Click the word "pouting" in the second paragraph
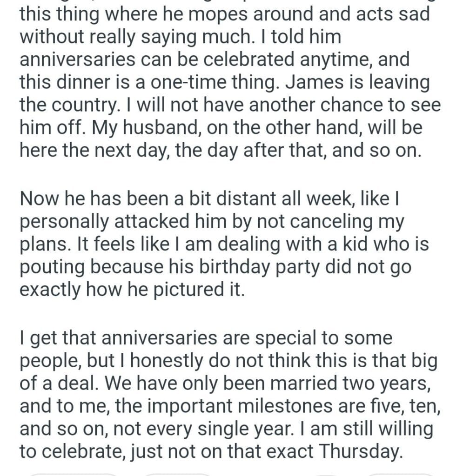 coord(51,267)
